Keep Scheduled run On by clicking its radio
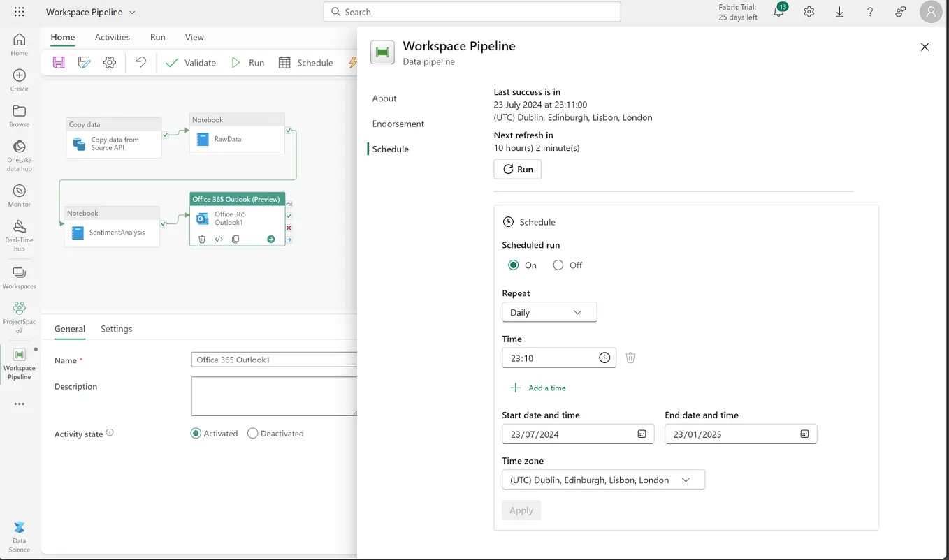The image size is (949, 560). [x=514, y=265]
